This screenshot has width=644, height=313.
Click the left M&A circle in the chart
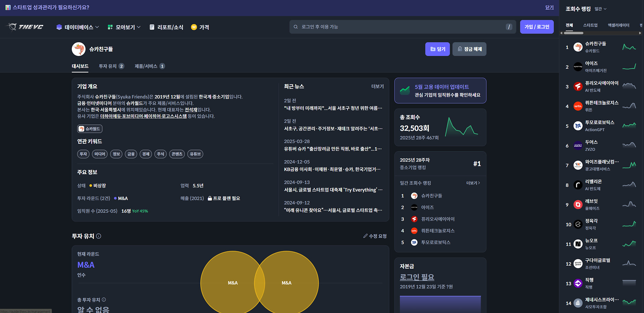233,283
